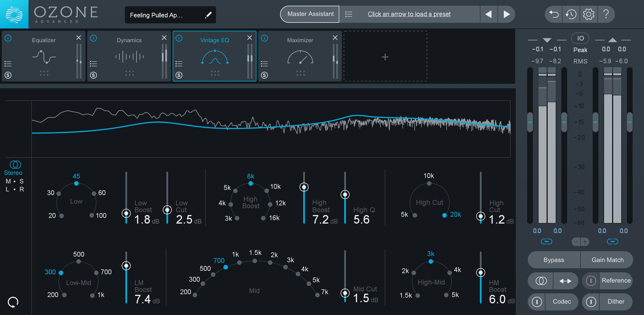Enable the Codec power toggle

(x=537, y=302)
